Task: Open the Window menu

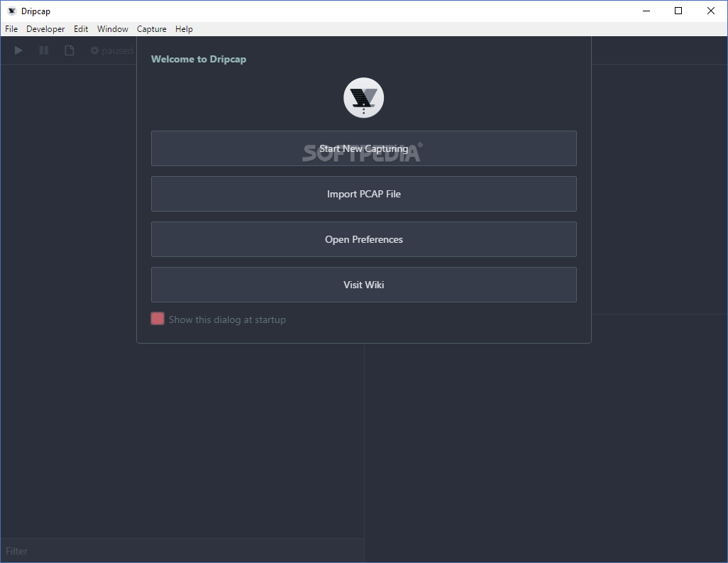Action: click(x=112, y=29)
